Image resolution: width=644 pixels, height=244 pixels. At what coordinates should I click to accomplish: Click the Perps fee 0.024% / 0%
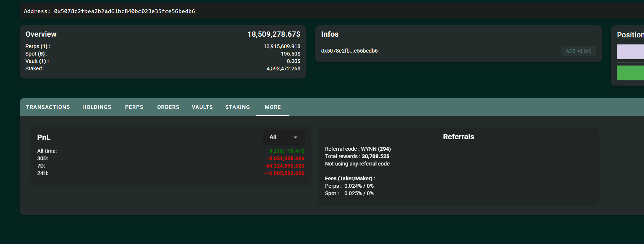(x=359, y=186)
